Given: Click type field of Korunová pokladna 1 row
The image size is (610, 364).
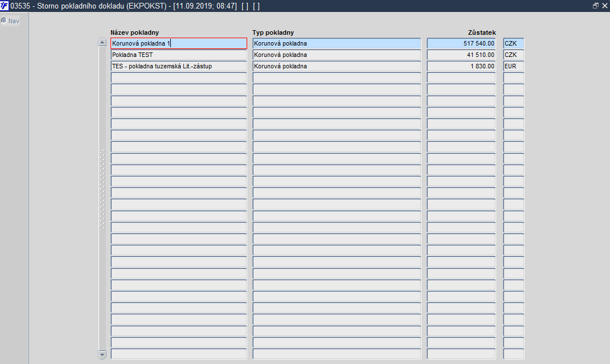Looking at the screenshot, I should (337, 43).
